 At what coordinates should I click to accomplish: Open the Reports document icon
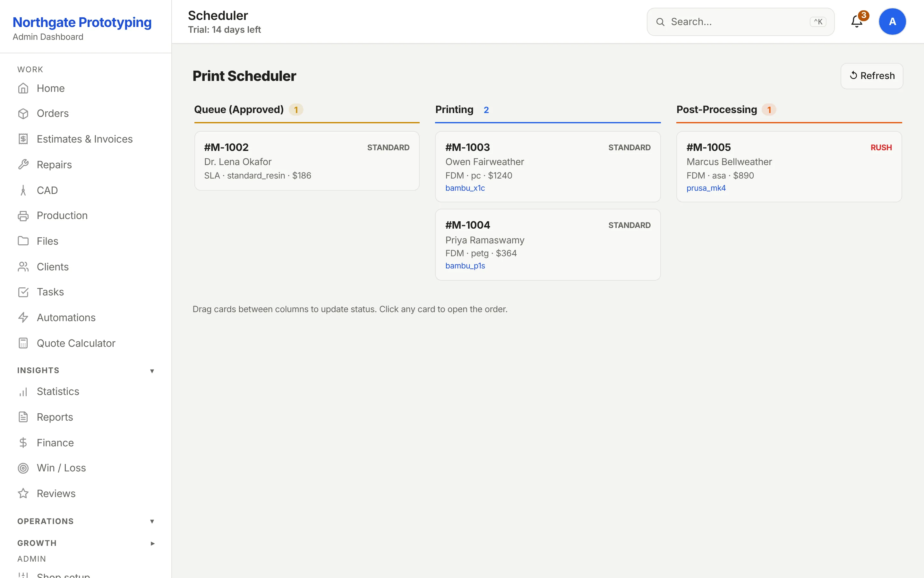(23, 417)
